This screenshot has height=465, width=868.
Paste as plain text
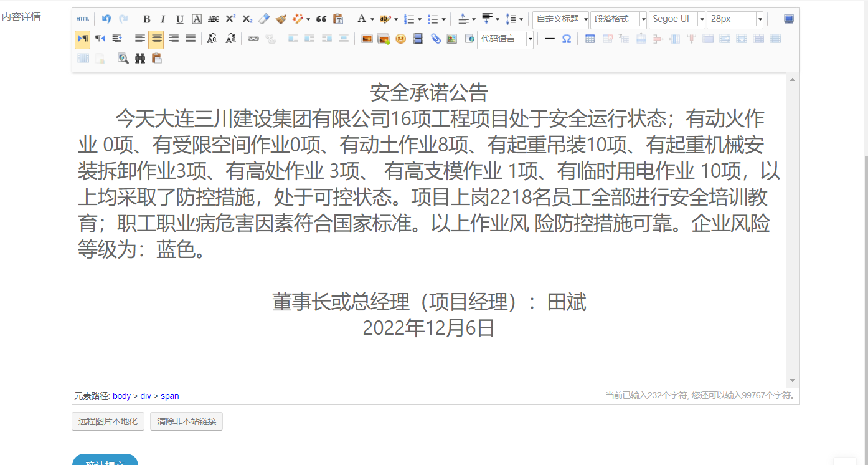click(x=338, y=19)
